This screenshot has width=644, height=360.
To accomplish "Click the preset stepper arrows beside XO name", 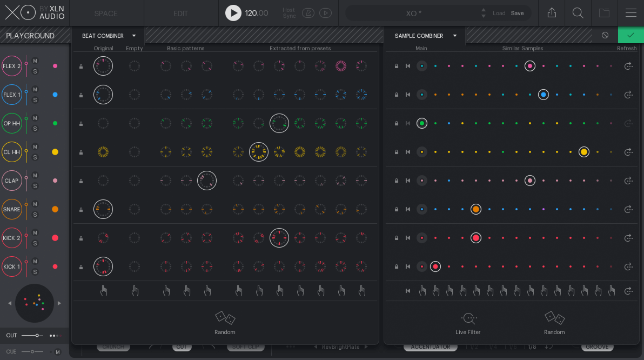I will [483, 13].
